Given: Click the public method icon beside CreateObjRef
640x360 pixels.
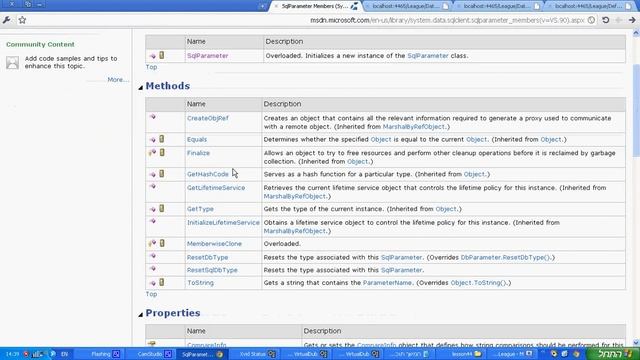Looking at the screenshot, I should pos(153,117).
